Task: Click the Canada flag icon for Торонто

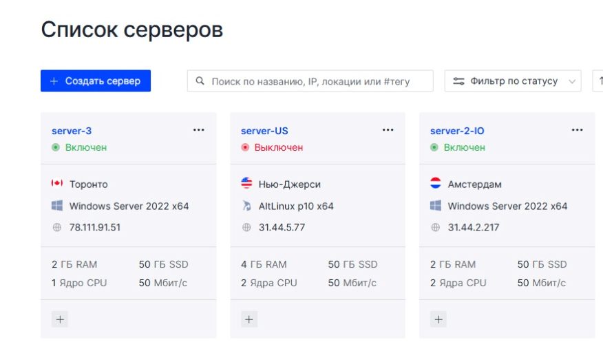Action: pyautogui.click(x=57, y=184)
